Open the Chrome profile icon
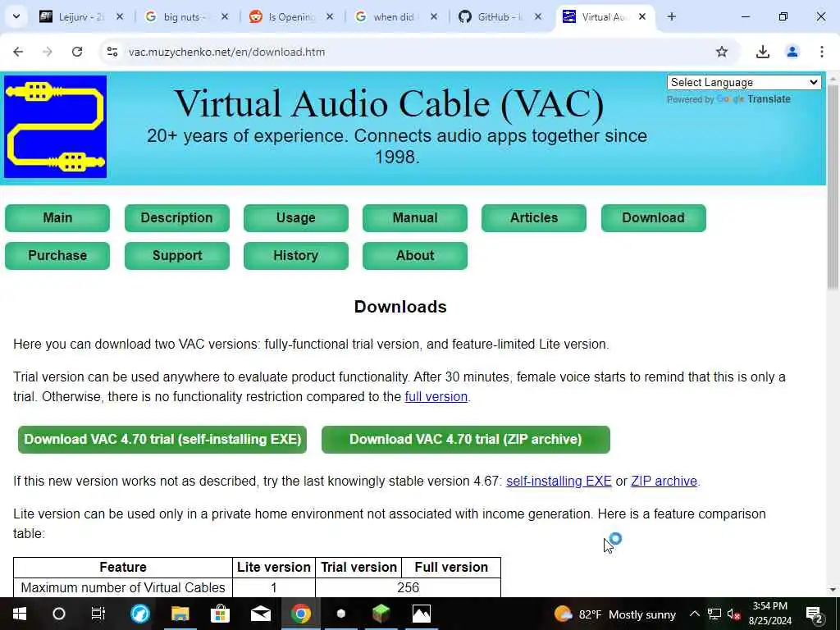This screenshot has height=630, width=840. 792,52
